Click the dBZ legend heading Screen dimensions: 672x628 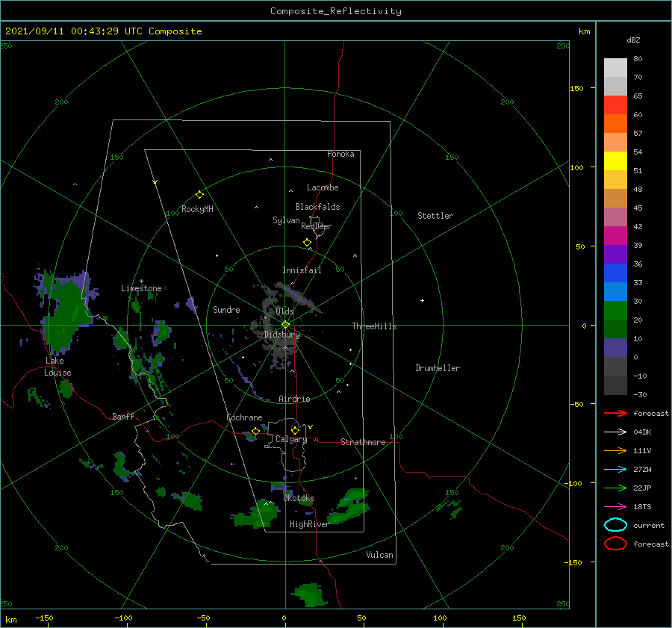click(633, 40)
